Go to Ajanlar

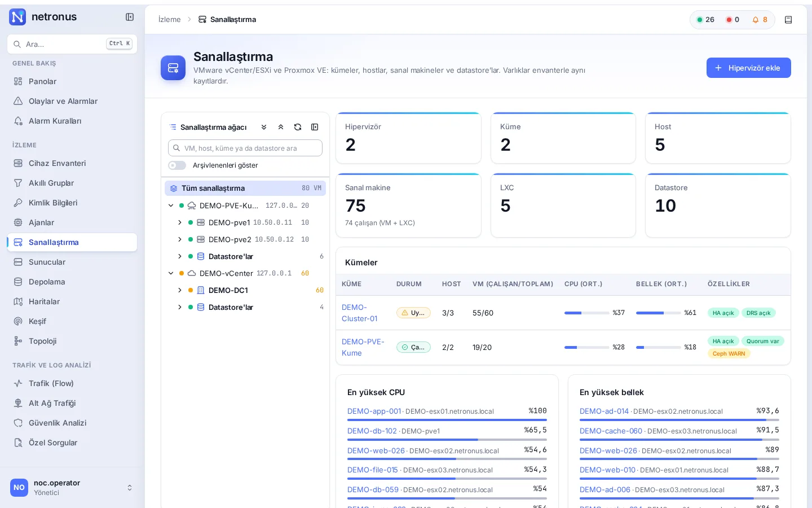point(72,222)
